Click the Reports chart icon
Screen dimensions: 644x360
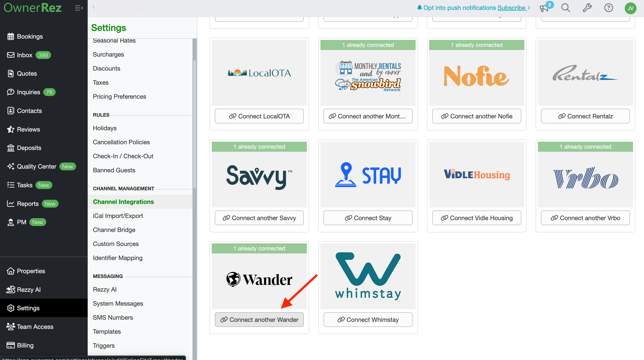coord(11,204)
